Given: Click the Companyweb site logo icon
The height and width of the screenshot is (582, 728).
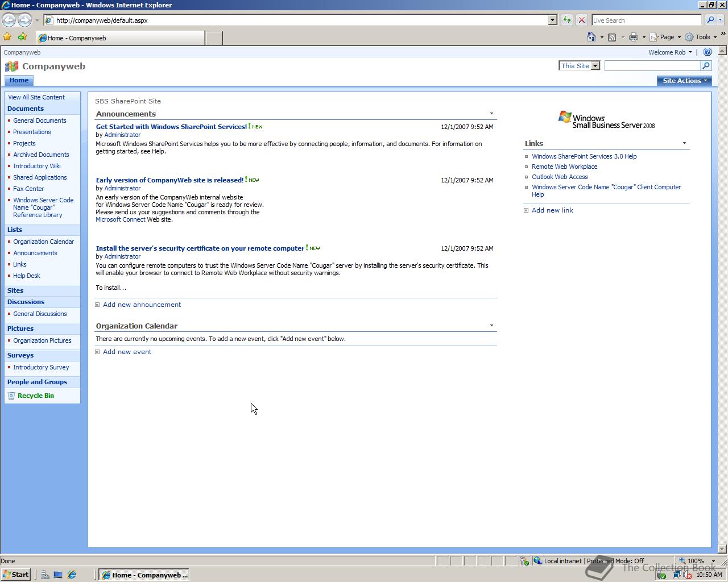Looking at the screenshot, I should click(11, 66).
